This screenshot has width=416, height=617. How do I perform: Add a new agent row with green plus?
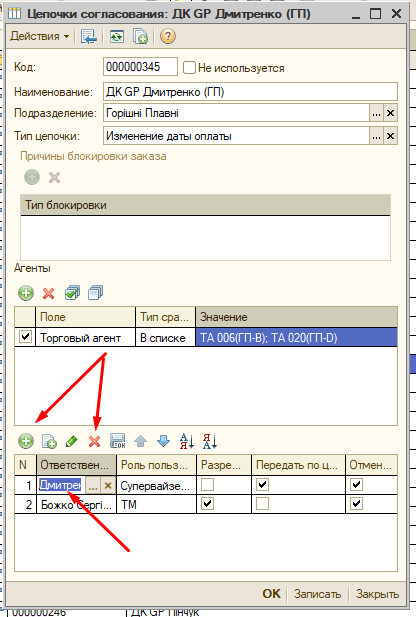[x=26, y=293]
